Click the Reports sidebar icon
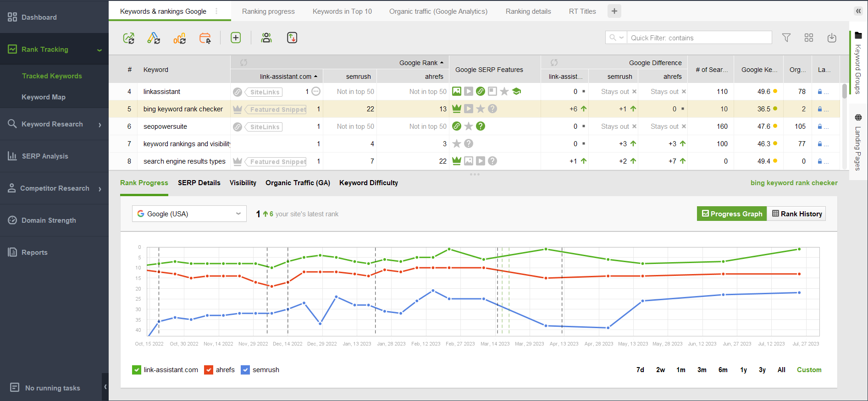The height and width of the screenshot is (401, 868). 12,252
